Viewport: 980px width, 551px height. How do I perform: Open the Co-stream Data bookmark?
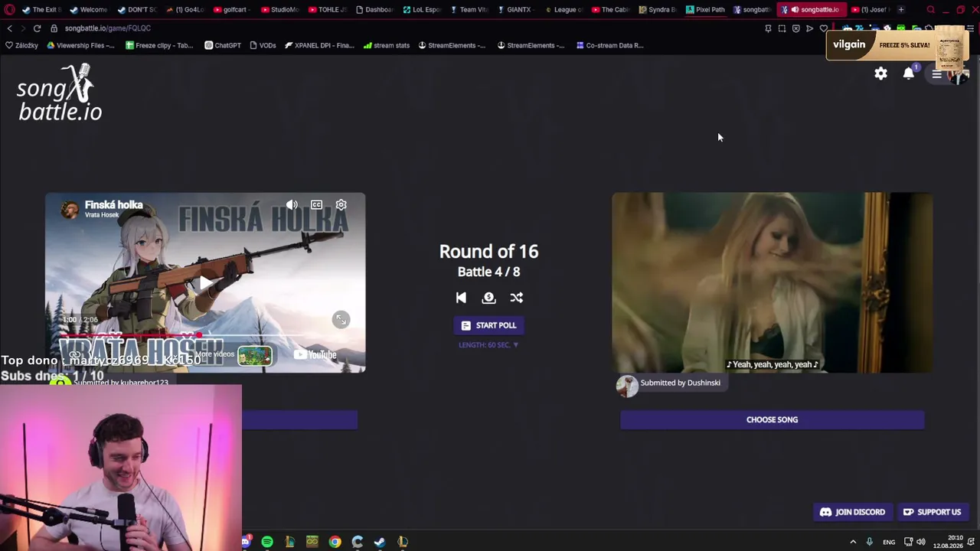click(x=609, y=45)
